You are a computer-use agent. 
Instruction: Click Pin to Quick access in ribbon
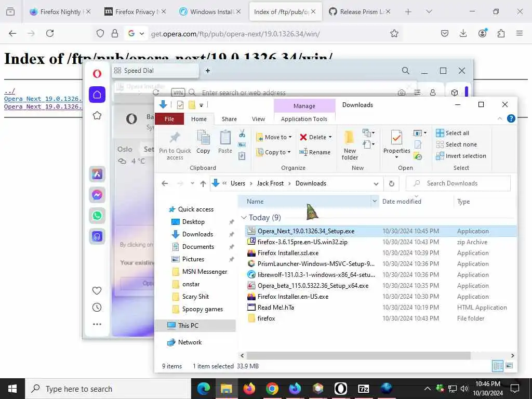click(x=175, y=146)
